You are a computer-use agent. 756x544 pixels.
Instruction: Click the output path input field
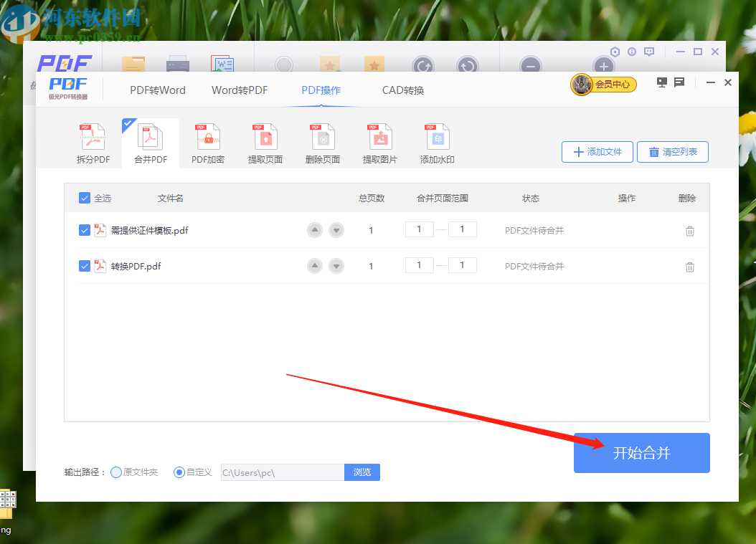[x=282, y=472]
